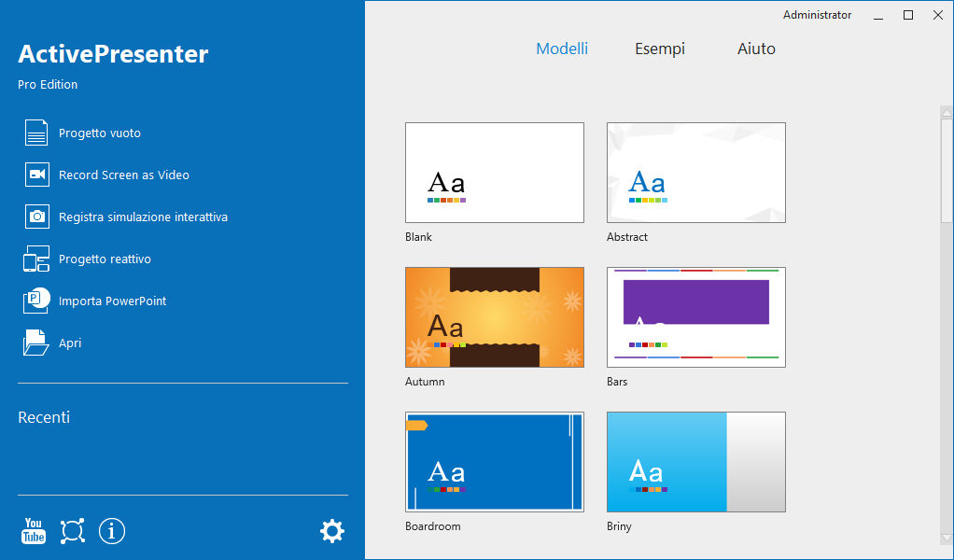Click the Registra simulazione interattiva camera icon
Image resolution: width=954 pixels, height=560 pixels.
[36, 217]
